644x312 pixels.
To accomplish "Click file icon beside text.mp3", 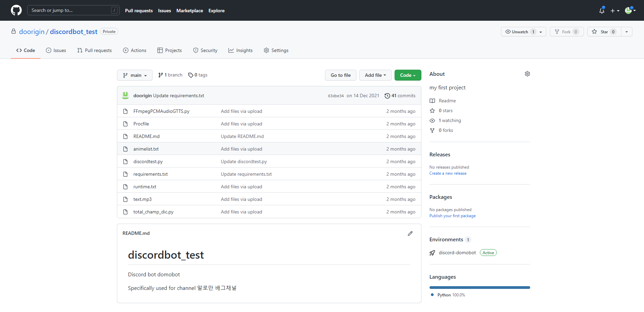I will [x=125, y=199].
